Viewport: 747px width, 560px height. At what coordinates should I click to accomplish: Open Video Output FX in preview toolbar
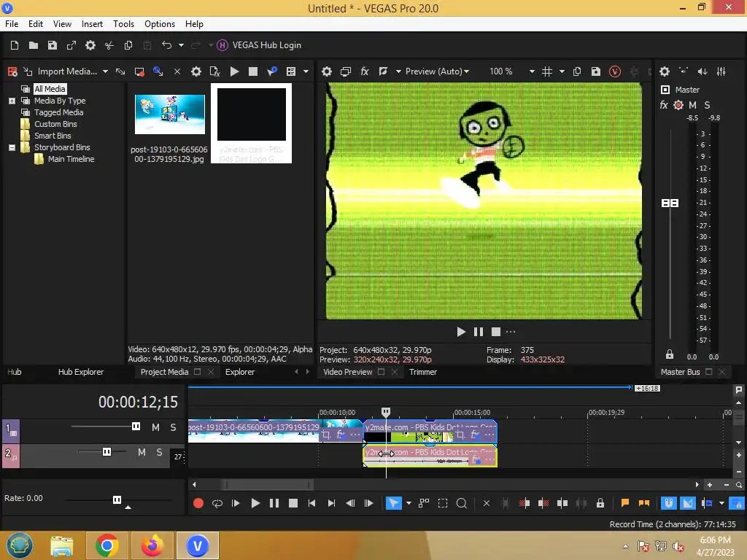click(365, 71)
